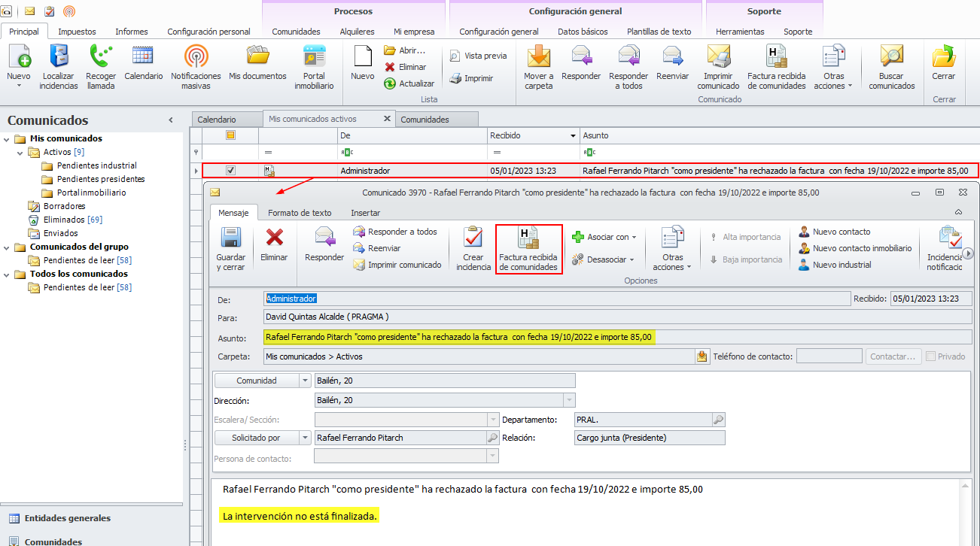Click Reenviar in message window

(377, 248)
